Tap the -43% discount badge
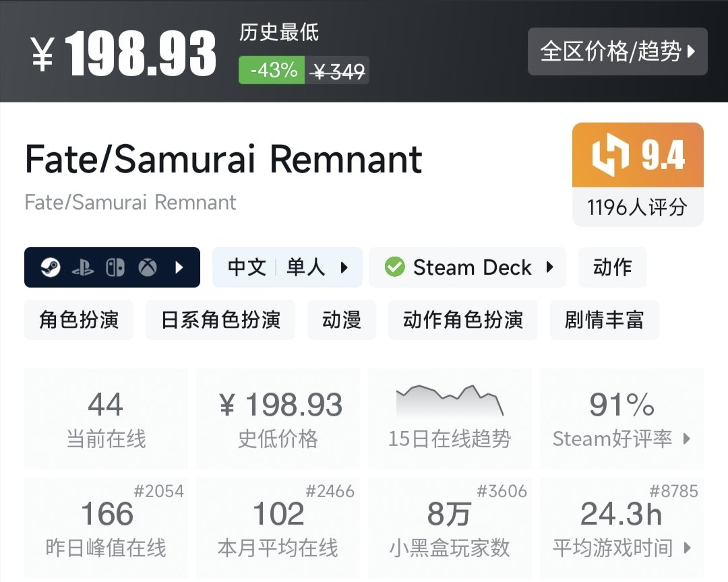The width and height of the screenshot is (728, 582). [272, 70]
